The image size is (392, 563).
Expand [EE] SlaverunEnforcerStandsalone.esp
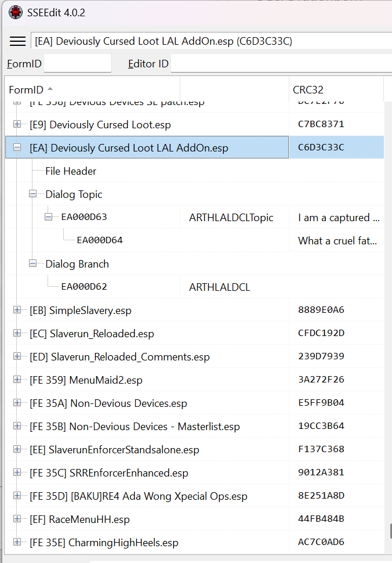coord(17,449)
